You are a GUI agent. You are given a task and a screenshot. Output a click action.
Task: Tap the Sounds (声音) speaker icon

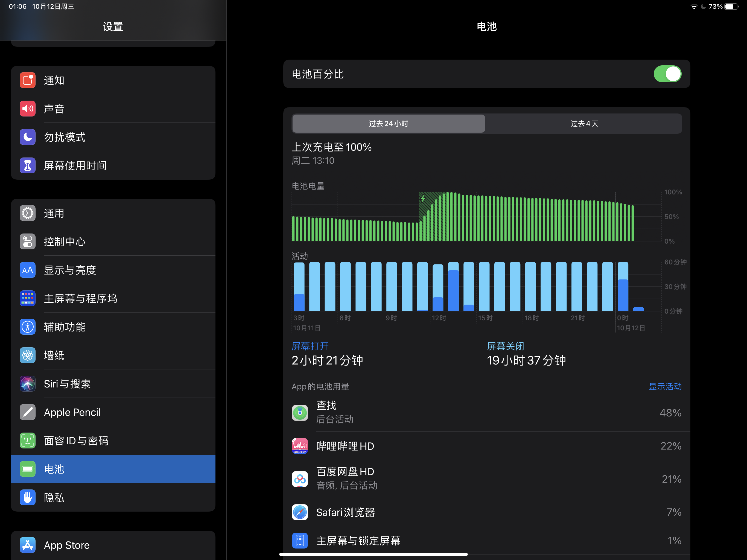(x=27, y=109)
